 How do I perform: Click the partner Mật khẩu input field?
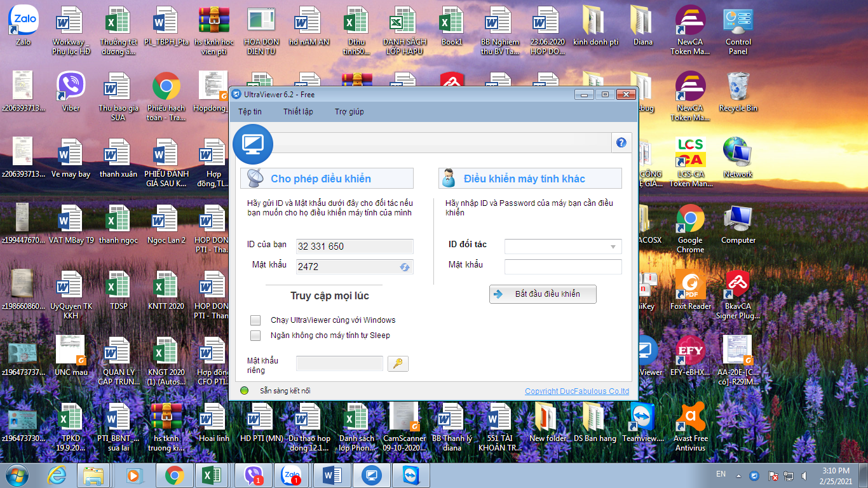[x=563, y=267]
